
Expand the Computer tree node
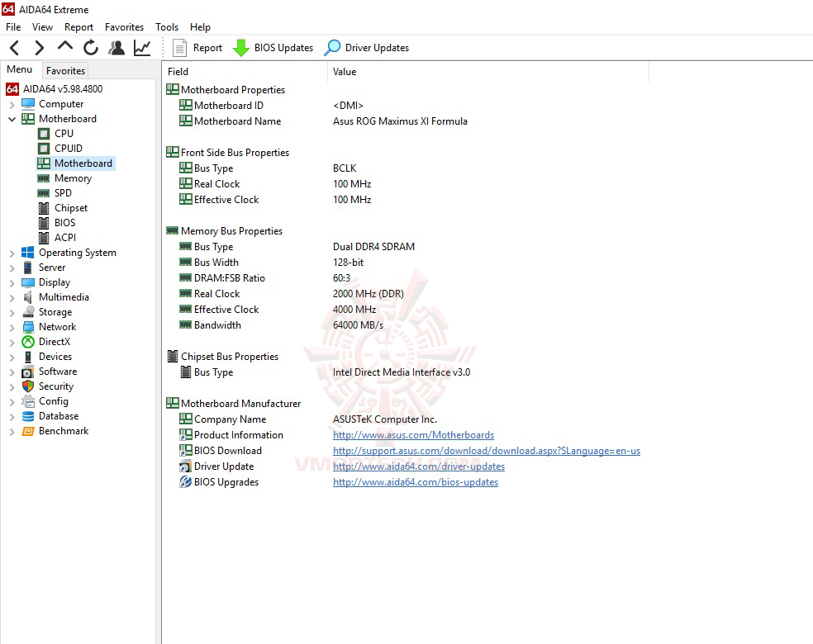point(12,105)
